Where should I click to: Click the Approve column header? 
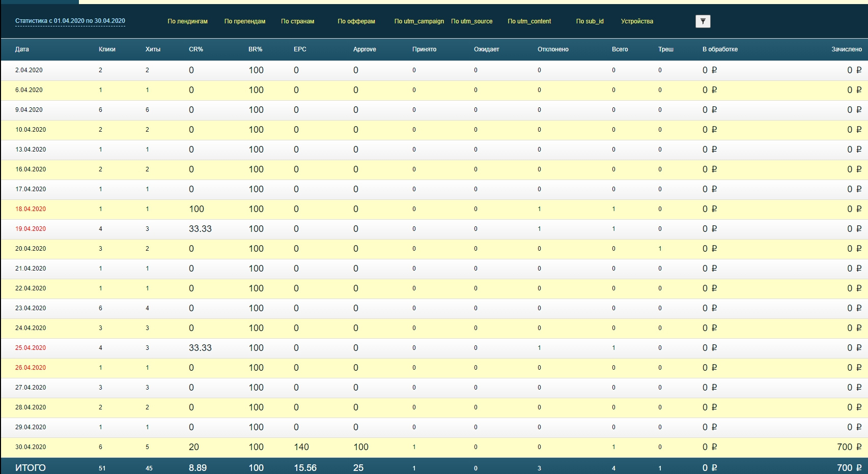point(365,49)
